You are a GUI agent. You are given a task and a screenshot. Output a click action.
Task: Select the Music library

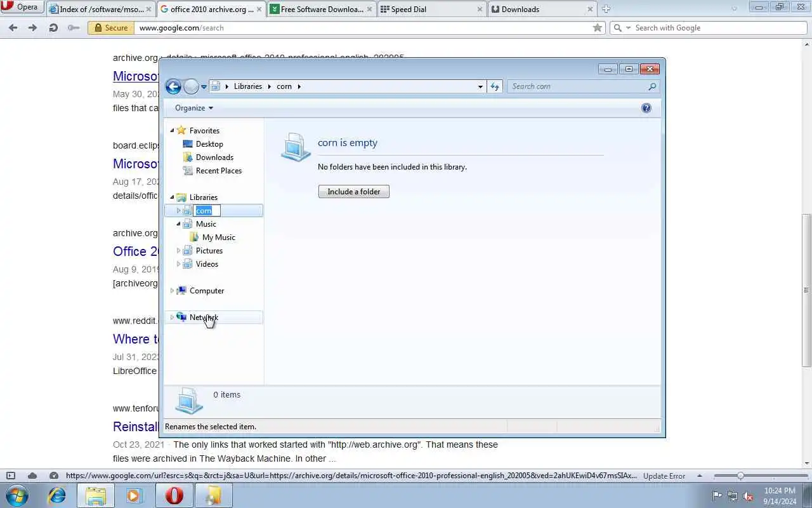coord(206,224)
